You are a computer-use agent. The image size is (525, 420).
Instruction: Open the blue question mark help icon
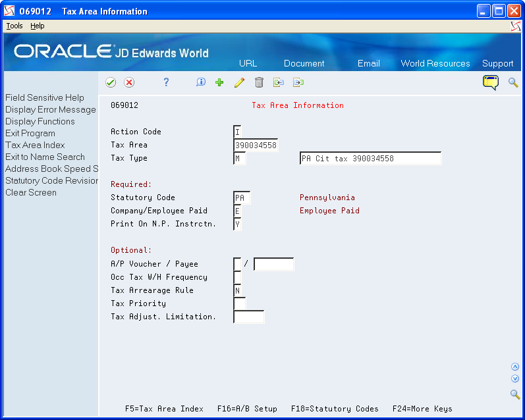point(166,82)
